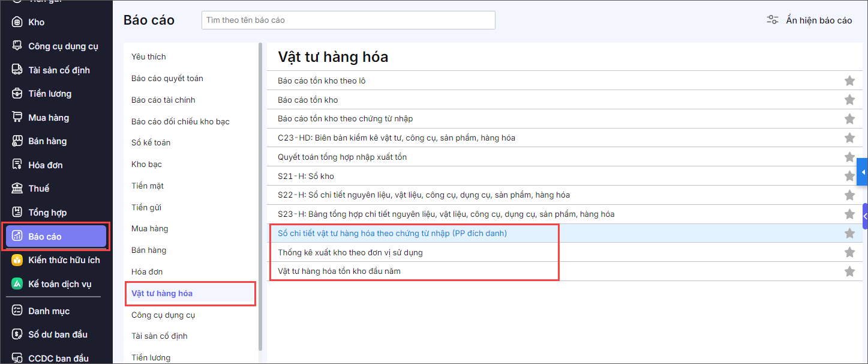The height and width of the screenshot is (364, 868).
Task: Expand the purple chevron panel handle
Action: pos(865,216)
